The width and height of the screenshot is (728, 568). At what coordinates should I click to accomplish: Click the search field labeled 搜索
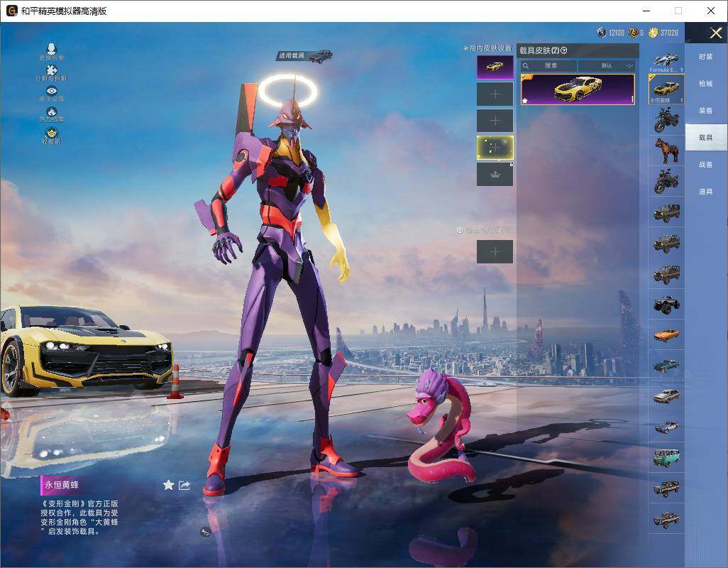tap(548, 65)
